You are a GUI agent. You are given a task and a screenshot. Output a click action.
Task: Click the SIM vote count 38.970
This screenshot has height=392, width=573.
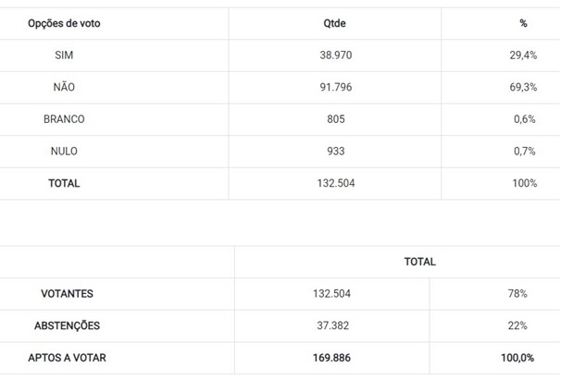pos(335,55)
